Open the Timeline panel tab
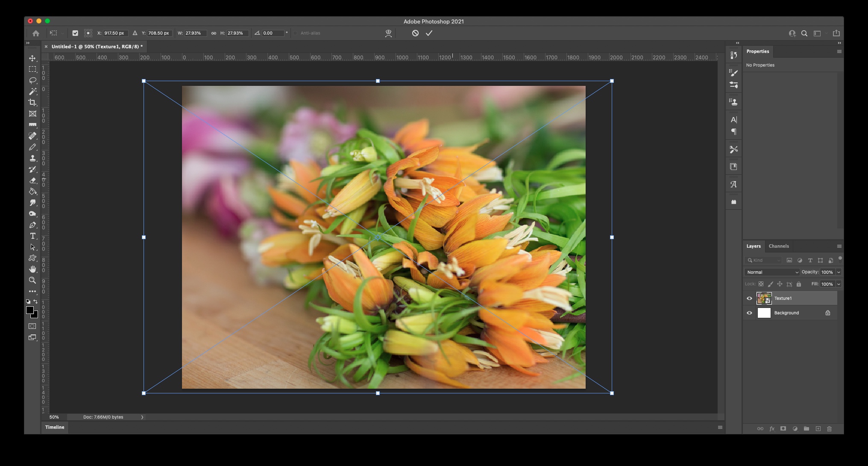 point(55,427)
